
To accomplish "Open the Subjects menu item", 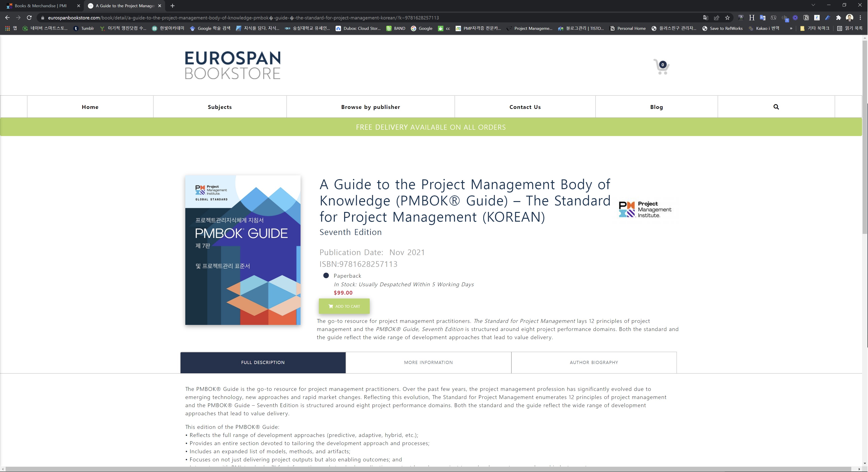I will pyautogui.click(x=220, y=107).
